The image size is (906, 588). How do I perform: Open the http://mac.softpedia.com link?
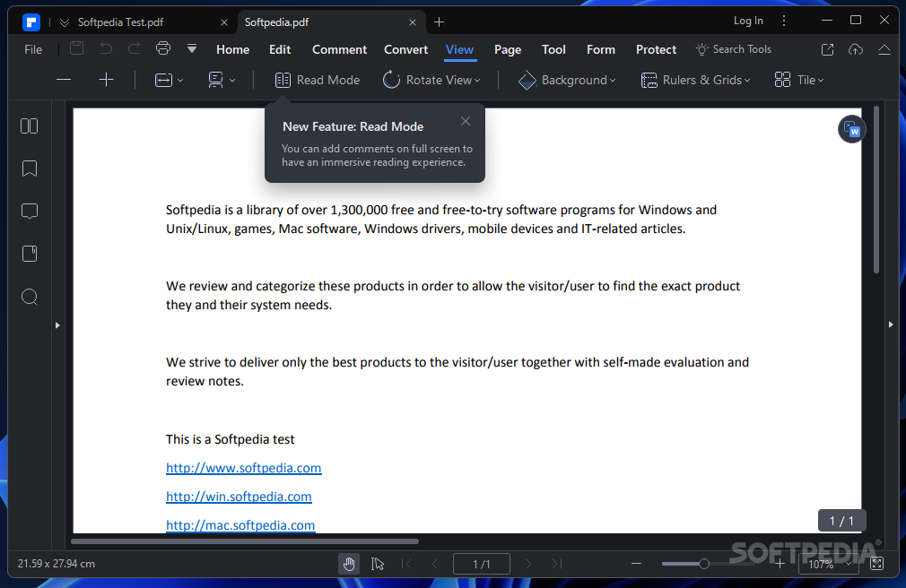pyautogui.click(x=240, y=525)
